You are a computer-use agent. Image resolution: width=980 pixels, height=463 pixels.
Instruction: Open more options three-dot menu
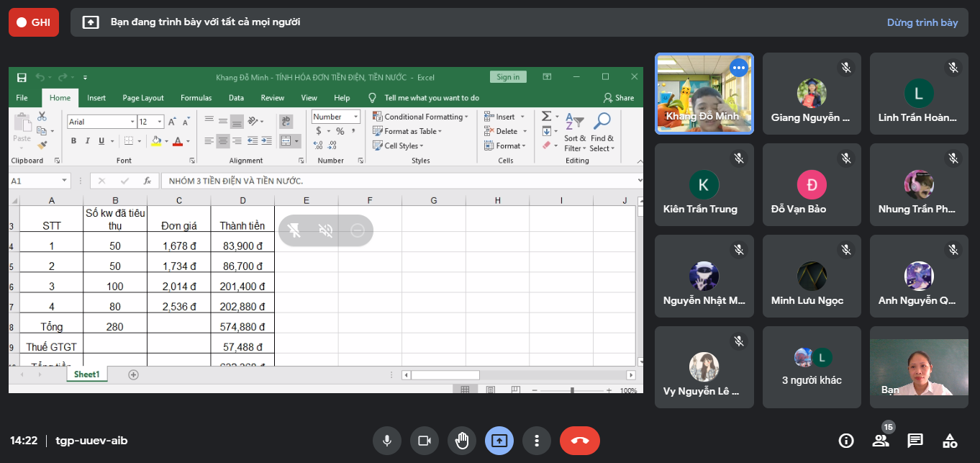537,441
